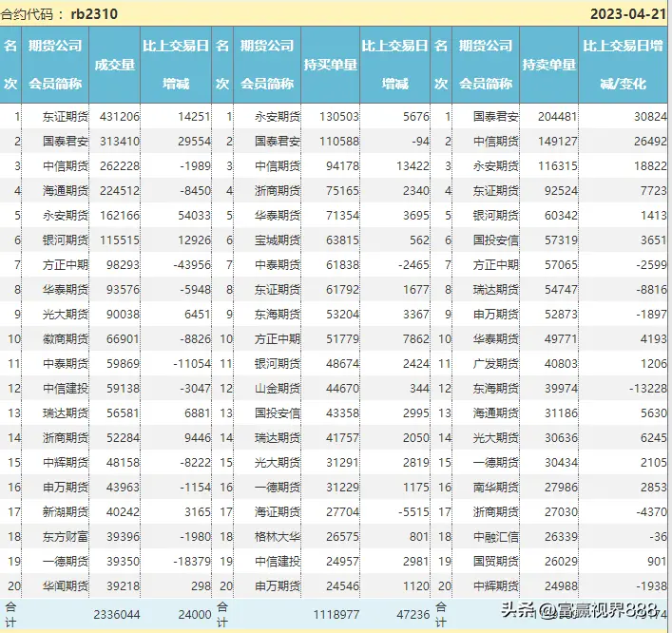
Task: Select 新湖期货 in the volume ranking
Action: pos(66,512)
